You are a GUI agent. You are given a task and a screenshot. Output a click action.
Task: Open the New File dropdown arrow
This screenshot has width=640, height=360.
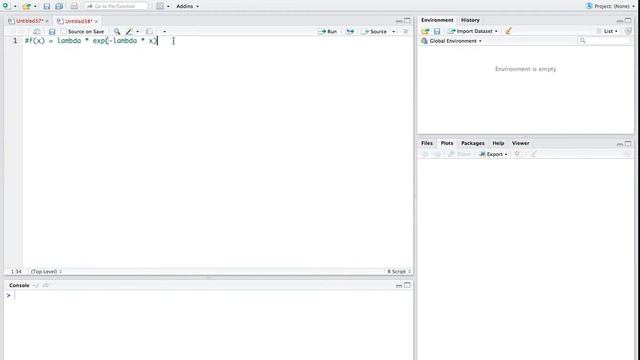(15, 7)
